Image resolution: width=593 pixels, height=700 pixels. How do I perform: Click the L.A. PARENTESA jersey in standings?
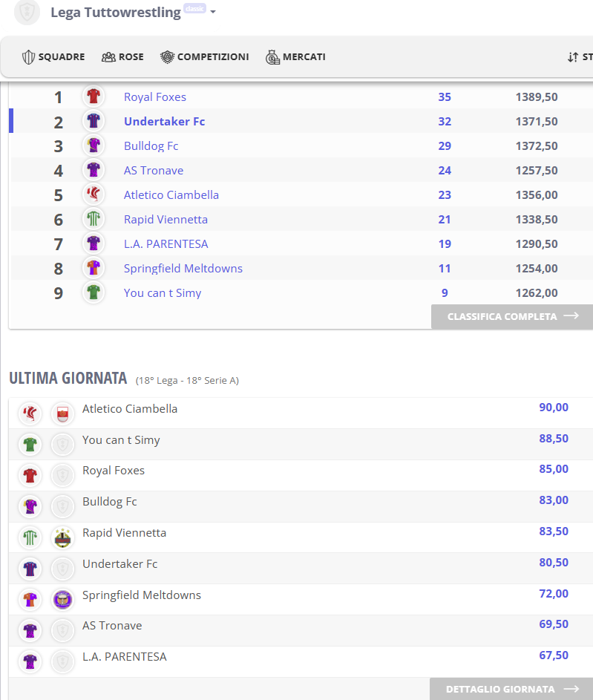pyautogui.click(x=94, y=243)
